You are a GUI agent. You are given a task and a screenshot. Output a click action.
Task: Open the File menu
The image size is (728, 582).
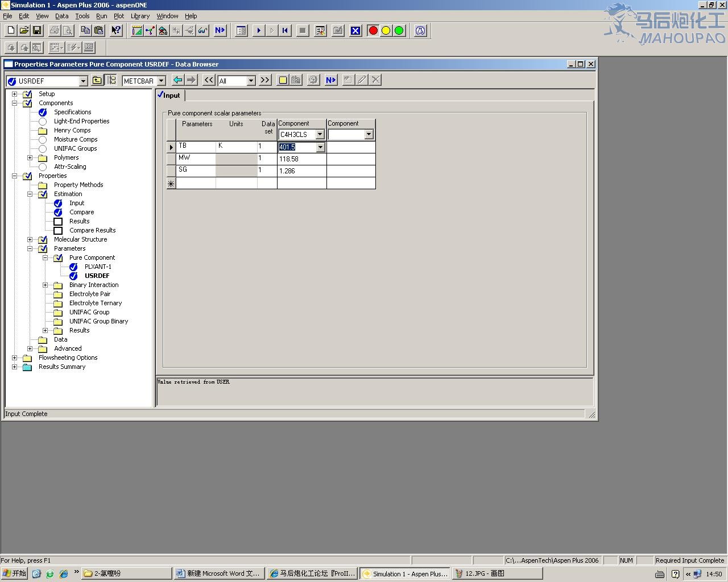click(7, 16)
